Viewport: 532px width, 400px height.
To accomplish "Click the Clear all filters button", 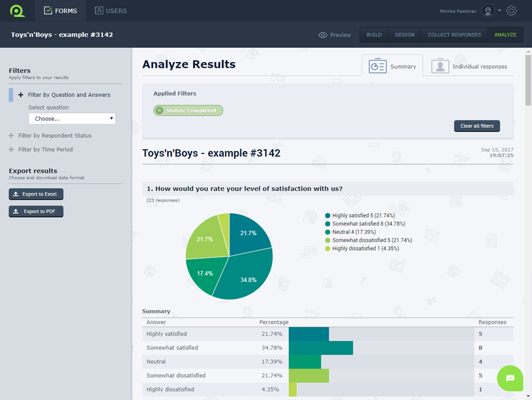I will pos(477,125).
